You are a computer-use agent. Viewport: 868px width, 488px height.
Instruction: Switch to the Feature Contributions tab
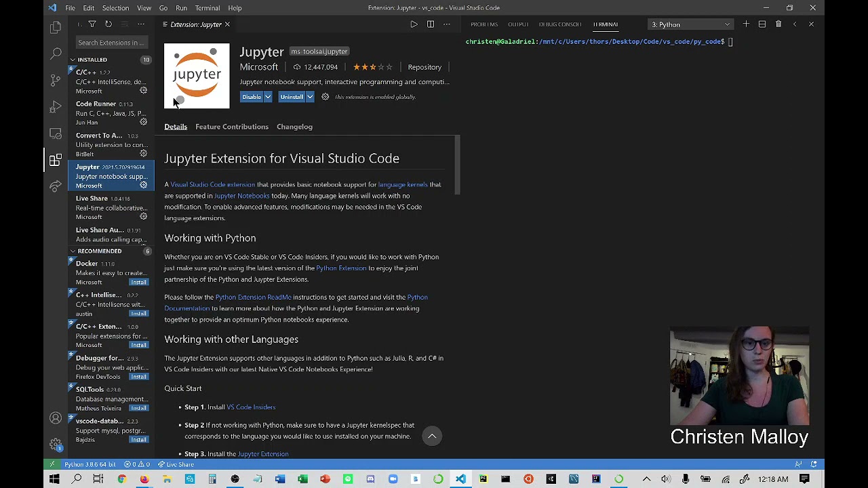tap(232, 127)
